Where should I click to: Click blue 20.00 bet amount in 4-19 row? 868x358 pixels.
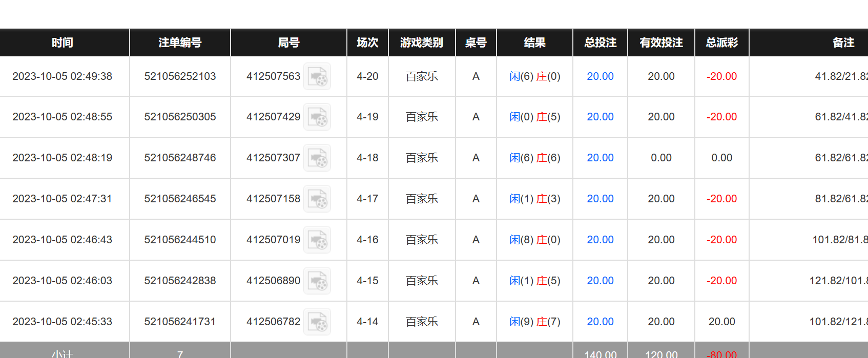[x=600, y=117]
